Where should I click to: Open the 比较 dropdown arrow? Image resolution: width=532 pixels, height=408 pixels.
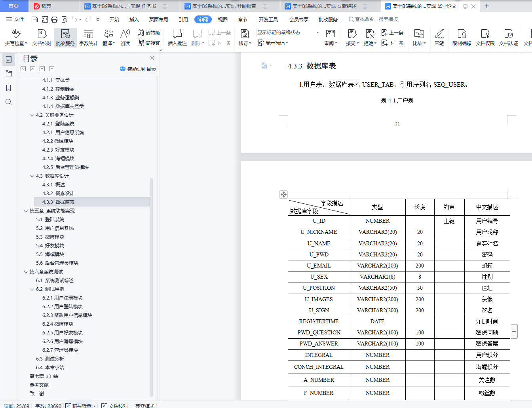click(x=424, y=44)
